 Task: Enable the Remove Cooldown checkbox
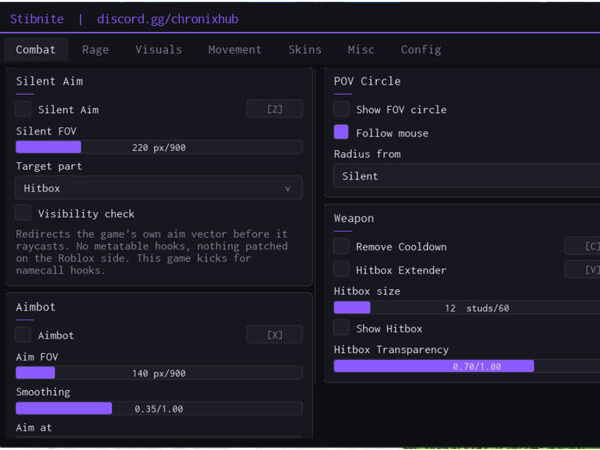[341, 246]
